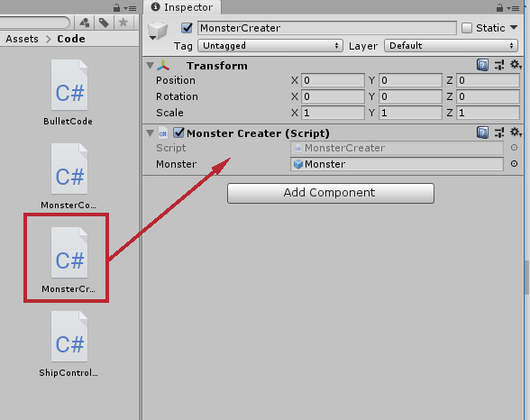This screenshot has width=530, height=420.
Task: Open object picker circle for Monster field
Action: [x=514, y=164]
